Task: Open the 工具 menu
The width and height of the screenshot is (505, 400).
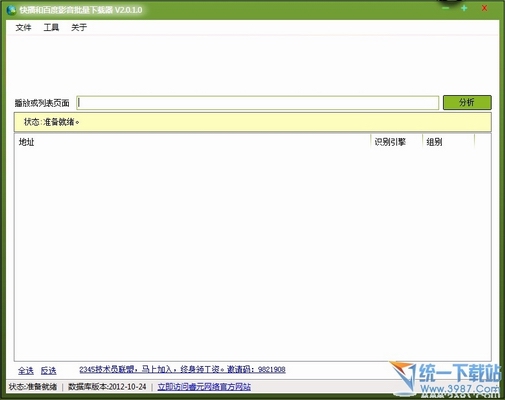Action: coord(51,28)
